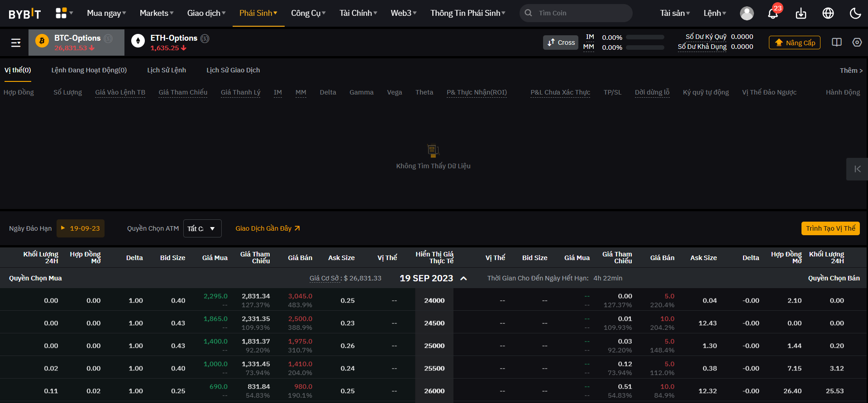The height and width of the screenshot is (403, 868).
Task: Open the settings gear icon
Action: click(x=857, y=42)
